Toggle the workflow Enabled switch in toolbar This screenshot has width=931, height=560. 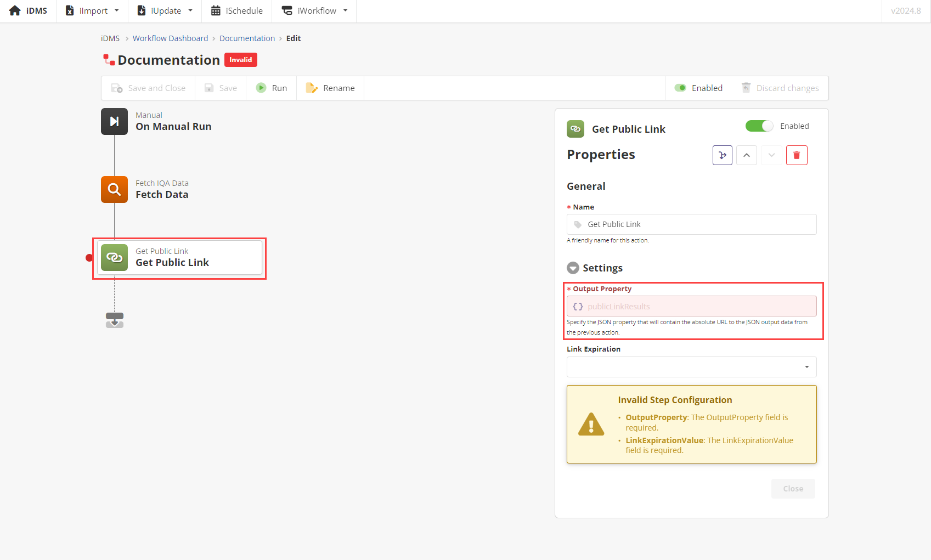point(680,88)
